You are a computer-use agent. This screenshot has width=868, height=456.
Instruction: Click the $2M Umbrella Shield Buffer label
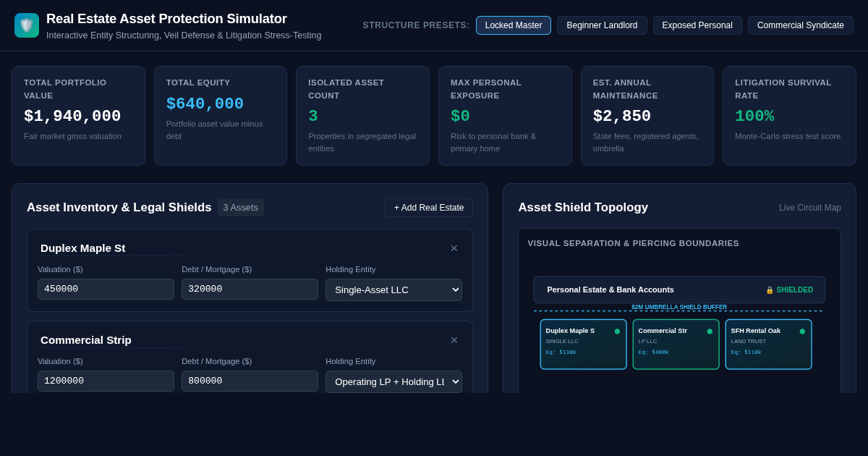pos(679,307)
